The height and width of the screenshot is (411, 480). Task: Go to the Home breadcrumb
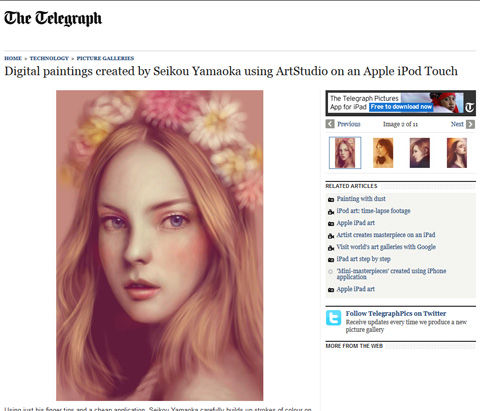(13, 58)
